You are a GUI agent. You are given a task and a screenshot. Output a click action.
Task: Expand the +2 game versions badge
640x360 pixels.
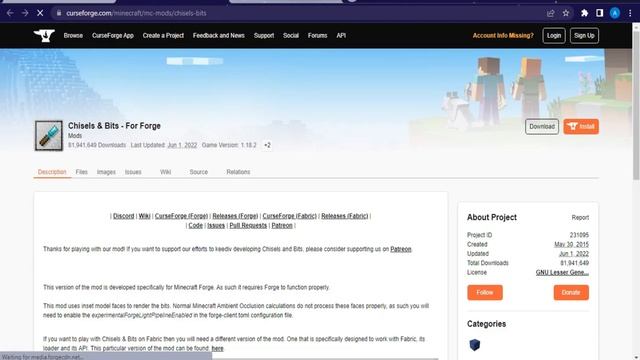[x=267, y=145]
